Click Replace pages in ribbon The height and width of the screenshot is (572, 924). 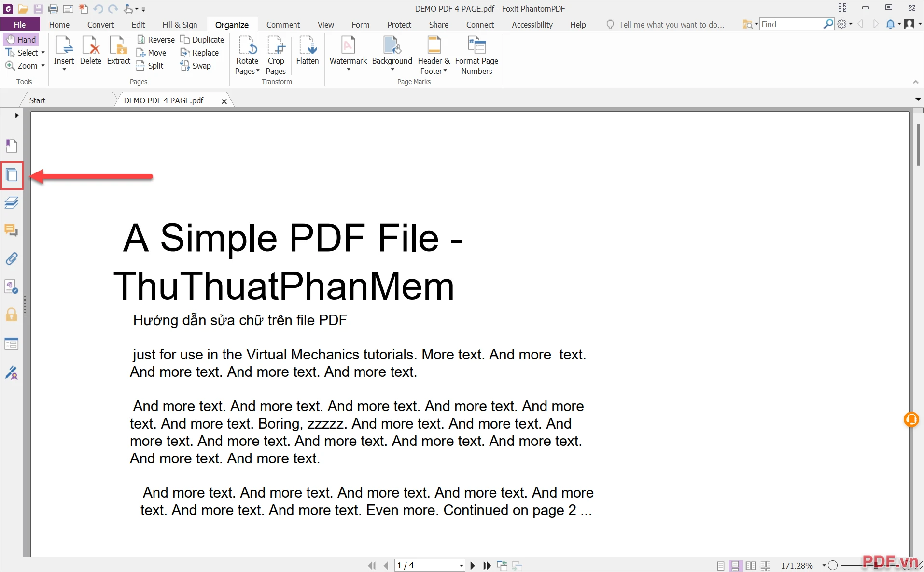click(199, 53)
